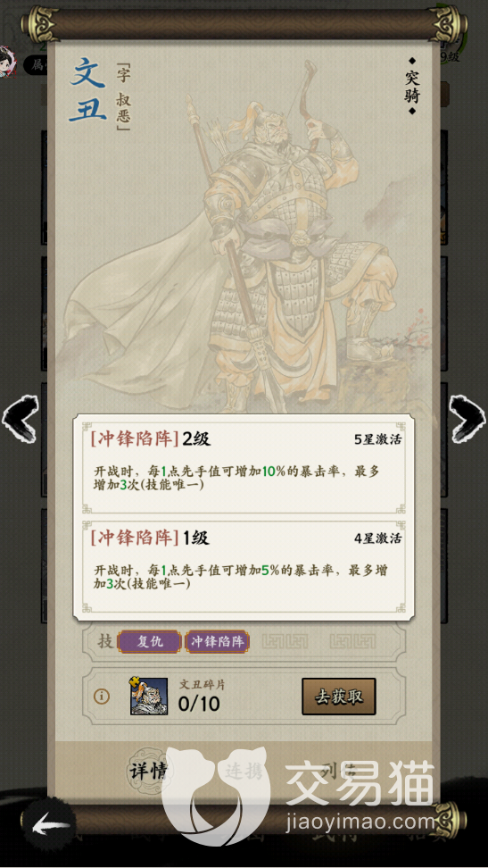Tap the 0/10 fragment progress counter
Viewport: 488px width, 868px height.
[x=199, y=704]
